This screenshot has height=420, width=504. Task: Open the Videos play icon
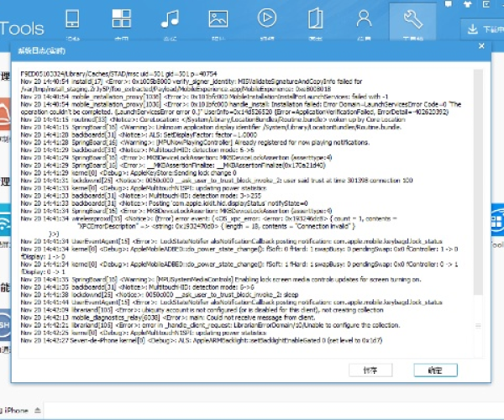[267, 20]
